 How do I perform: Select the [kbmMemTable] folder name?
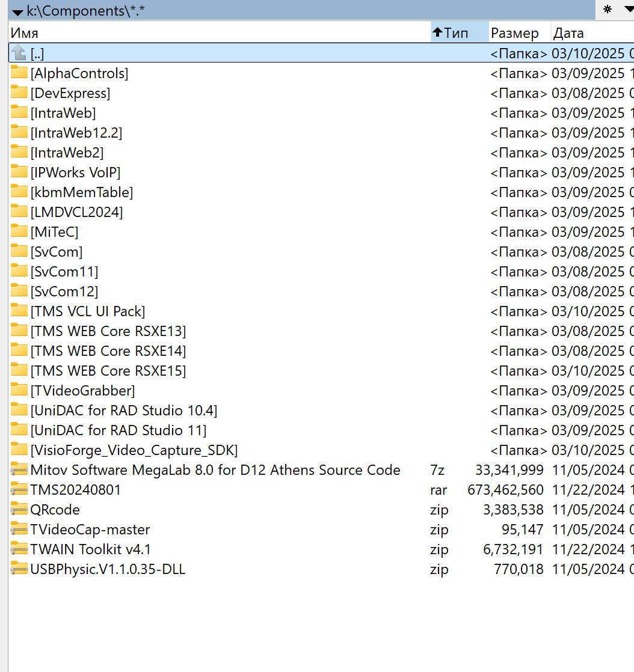click(x=82, y=192)
